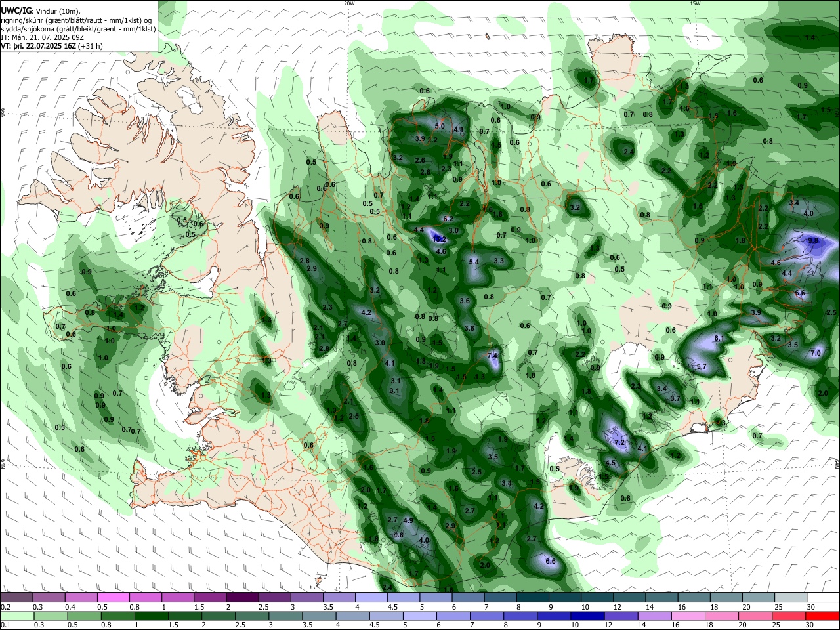This screenshot has height=630, width=840.
Task: Click the 3.7 precipitation value
Action: (x=675, y=398)
